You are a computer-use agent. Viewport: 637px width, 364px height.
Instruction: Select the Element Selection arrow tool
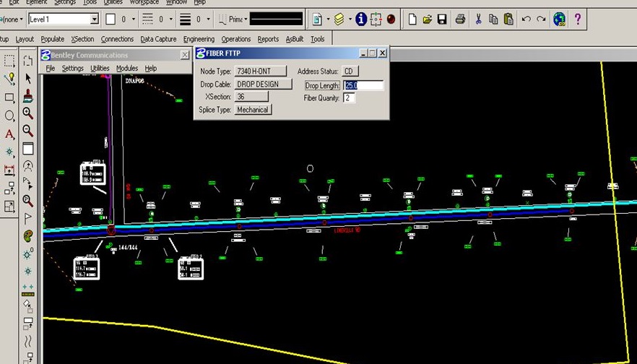click(x=27, y=78)
